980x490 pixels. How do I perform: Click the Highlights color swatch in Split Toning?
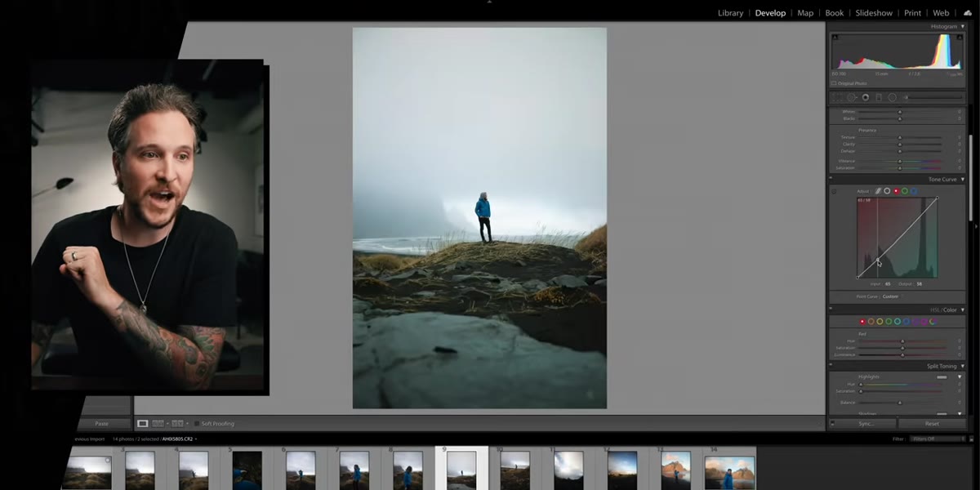tap(942, 377)
